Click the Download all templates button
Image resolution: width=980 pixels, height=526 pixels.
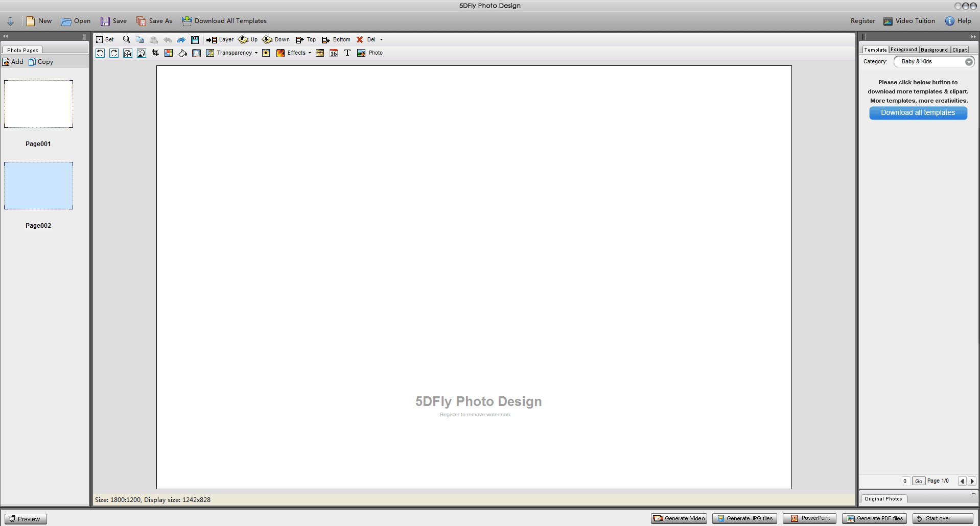(x=918, y=113)
